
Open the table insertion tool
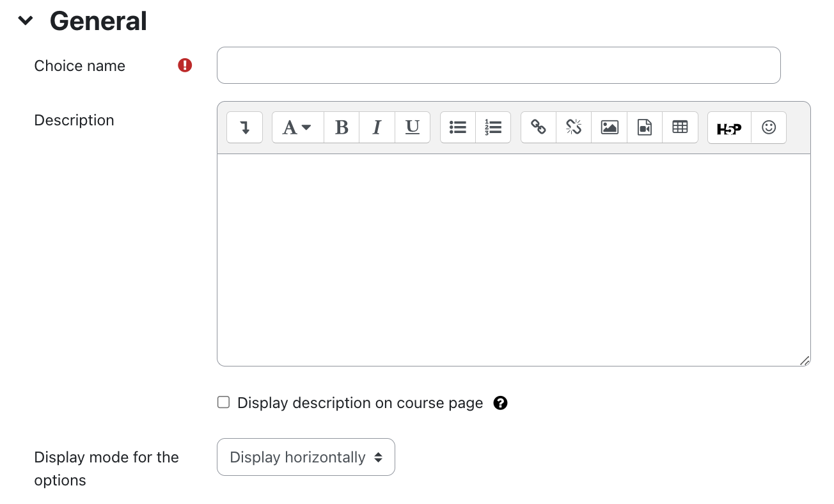(x=680, y=127)
